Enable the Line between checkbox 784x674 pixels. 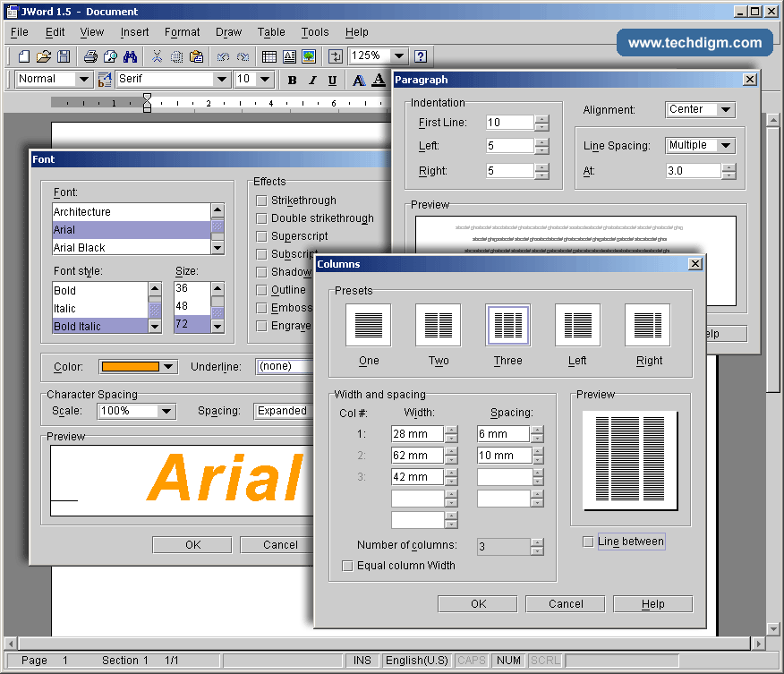coord(588,542)
